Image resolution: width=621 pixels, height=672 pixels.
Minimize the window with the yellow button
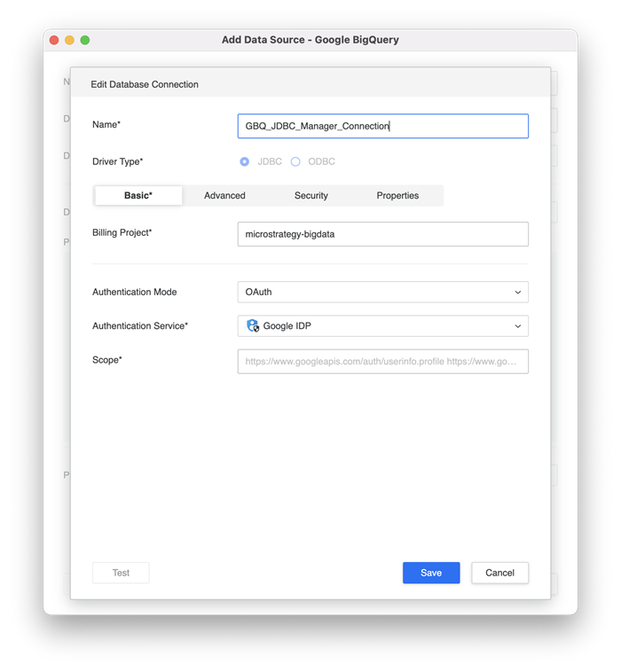69,41
